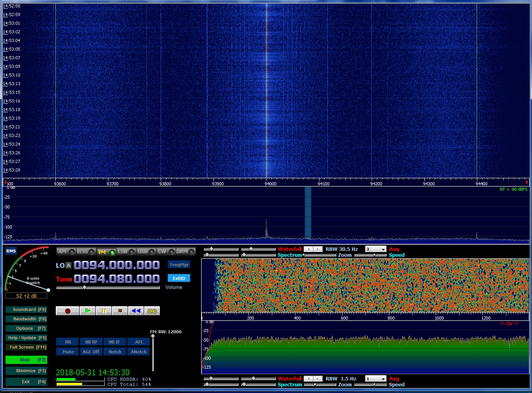Click the LO 'A' selector button

click(68, 265)
